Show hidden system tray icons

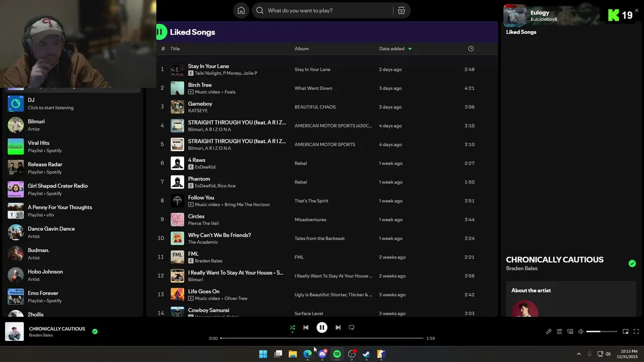(x=579, y=354)
